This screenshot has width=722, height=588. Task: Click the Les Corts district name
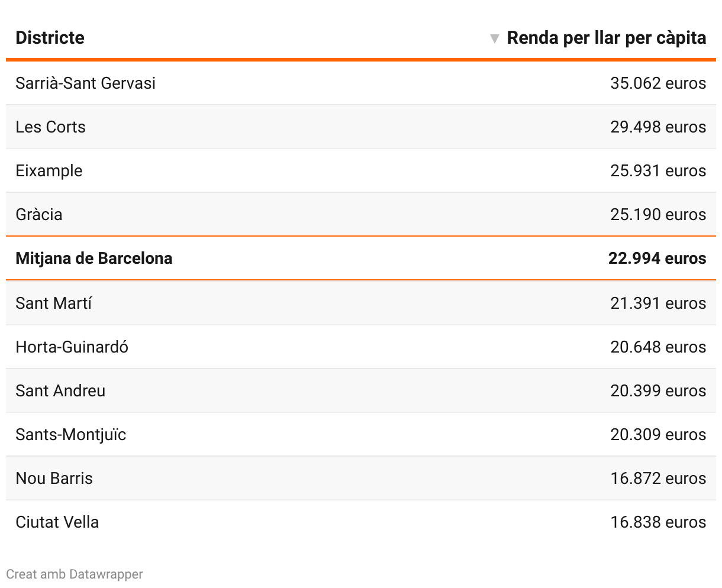(x=50, y=127)
